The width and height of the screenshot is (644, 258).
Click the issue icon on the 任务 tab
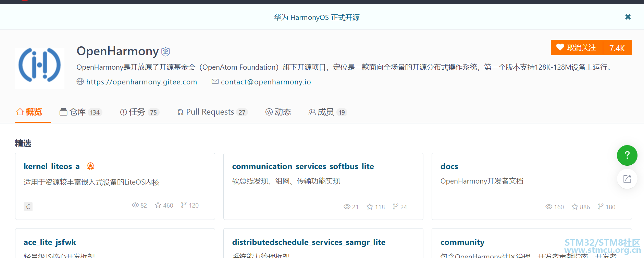click(x=124, y=112)
